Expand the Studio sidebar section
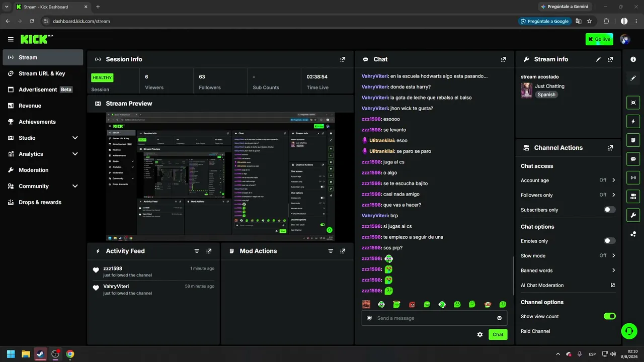The width and height of the screenshot is (644, 362). point(75,138)
